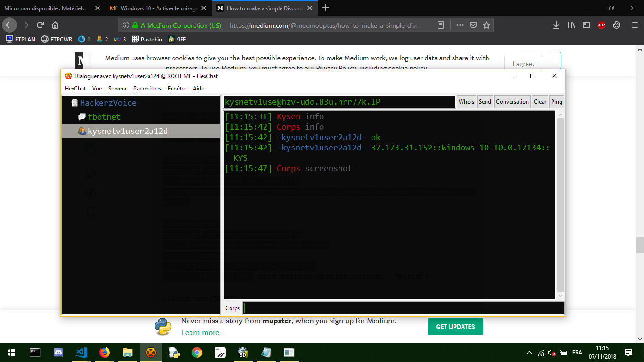Open volume control in system tray
Image resolution: width=644 pixels, height=362 pixels.
[x=552, y=353]
